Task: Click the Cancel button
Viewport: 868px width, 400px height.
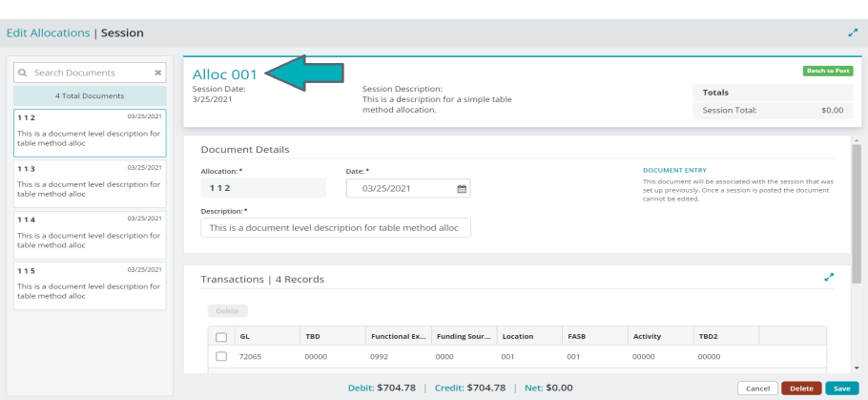Action: point(757,389)
